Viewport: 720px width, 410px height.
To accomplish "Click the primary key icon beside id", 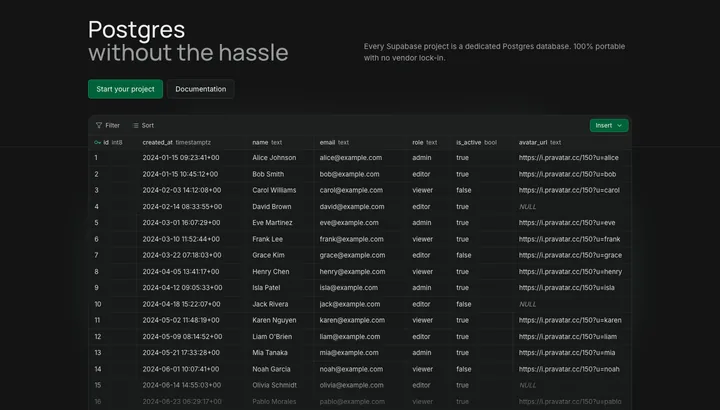I will click(97, 142).
